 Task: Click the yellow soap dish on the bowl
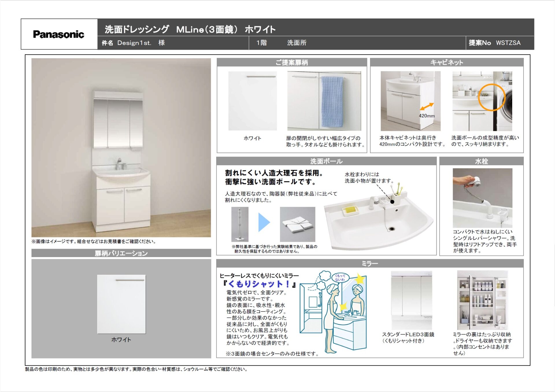pyautogui.click(x=350, y=210)
